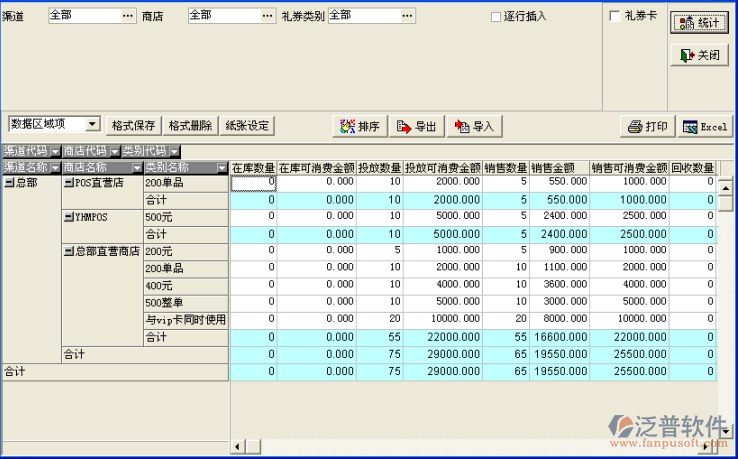This screenshot has width=738, height=459.
Task: Open the 数据区域项 dropdown
Action: pos(93,124)
